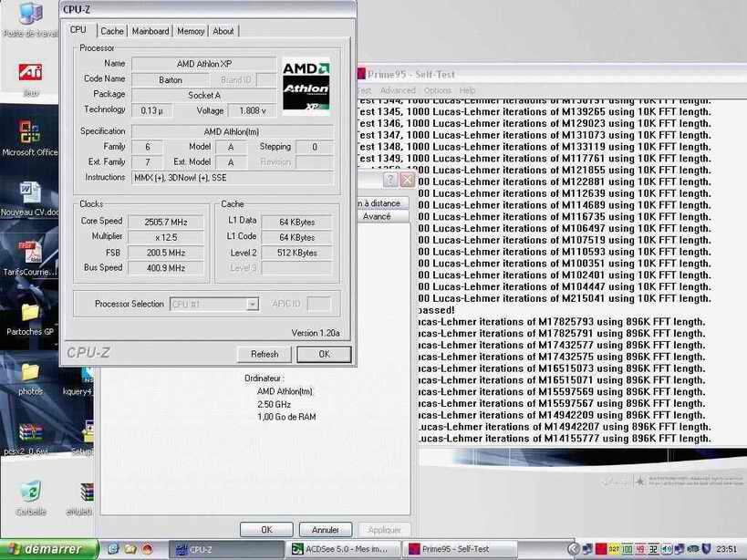Select the CPU tab in CPU-Z
This screenshot has width=747, height=560.
click(x=78, y=29)
